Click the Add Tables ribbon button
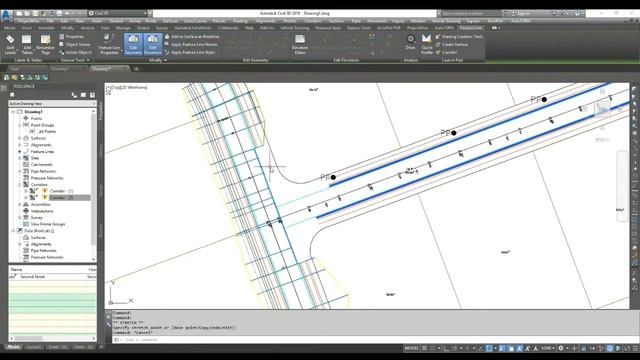The width and height of the screenshot is (640, 360). [27, 44]
